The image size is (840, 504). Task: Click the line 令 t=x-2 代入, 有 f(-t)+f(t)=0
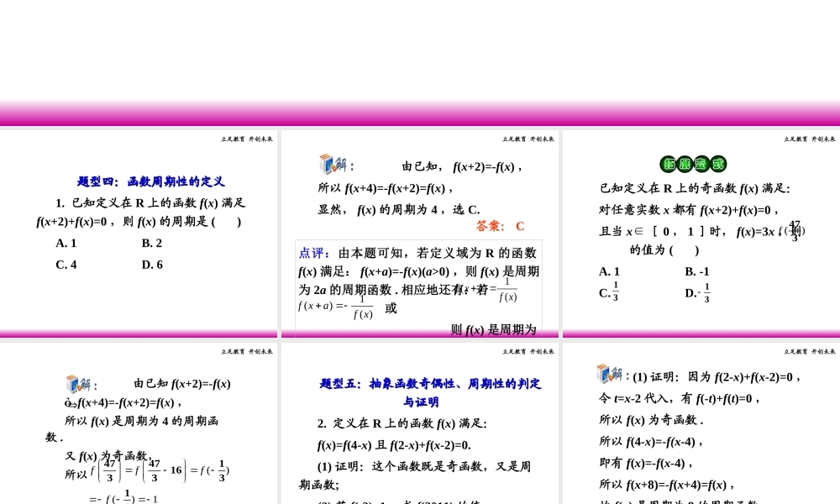coord(680,398)
